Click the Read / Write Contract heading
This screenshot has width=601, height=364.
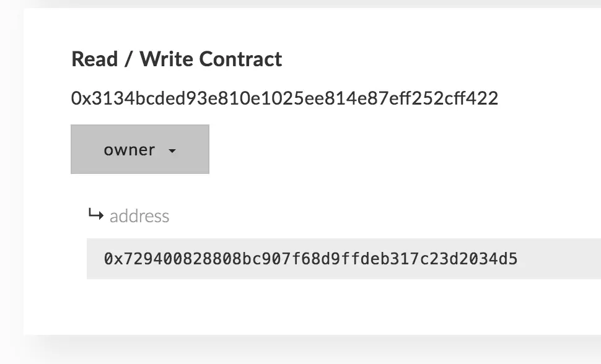pyautogui.click(x=177, y=59)
